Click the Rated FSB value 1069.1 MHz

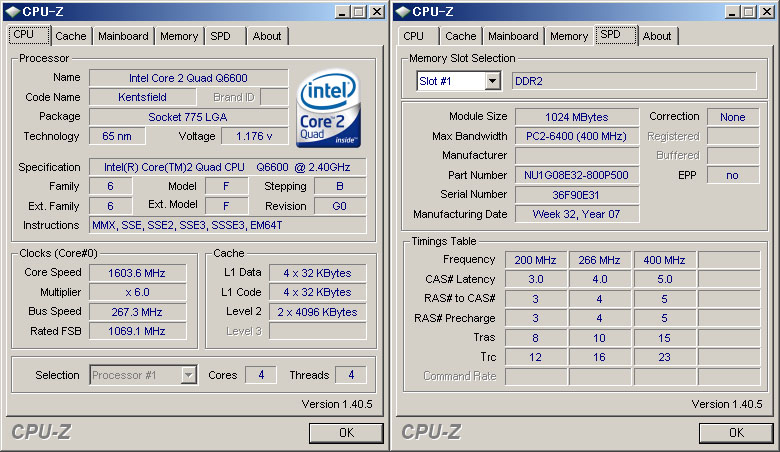pyautogui.click(x=137, y=331)
